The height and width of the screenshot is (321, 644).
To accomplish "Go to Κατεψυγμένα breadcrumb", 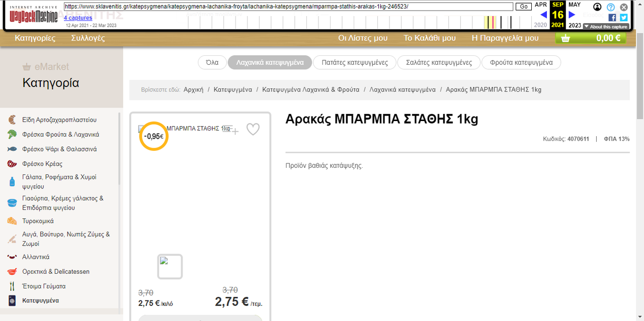I will [233, 89].
